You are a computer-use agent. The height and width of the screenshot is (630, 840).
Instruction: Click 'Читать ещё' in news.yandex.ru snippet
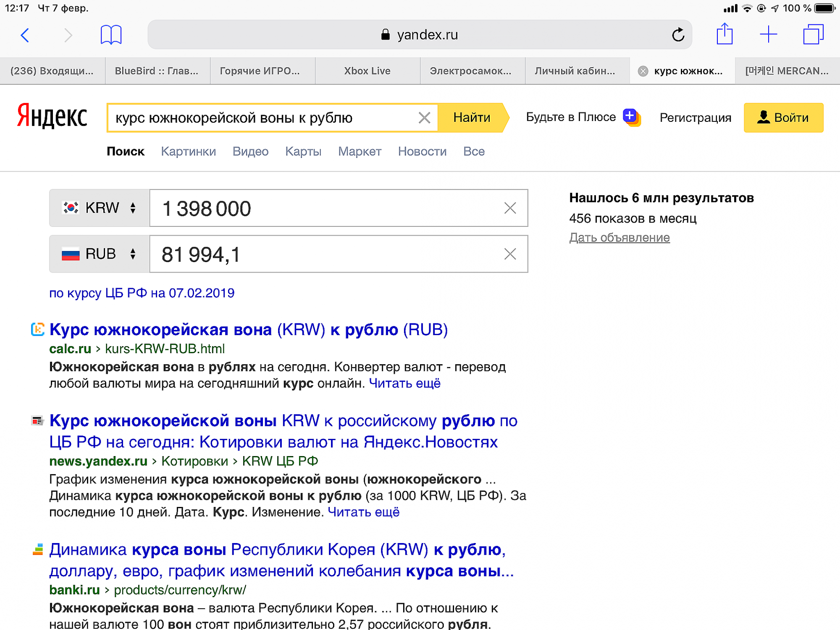coord(364,512)
